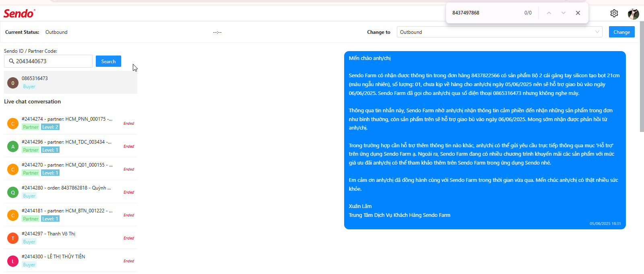
Task: Open conversation #2414300 LÊ THỊ THỦY TIÊN
Action: point(70,260)
